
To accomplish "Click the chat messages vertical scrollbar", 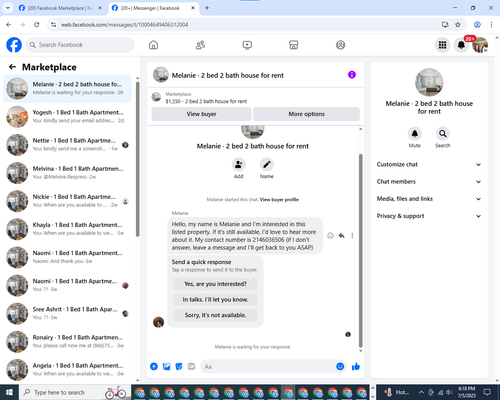I will (360, 251).
